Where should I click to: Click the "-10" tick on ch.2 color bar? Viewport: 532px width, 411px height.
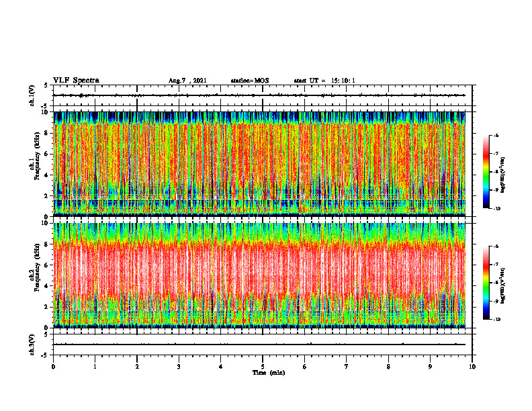tap(496, 320)
